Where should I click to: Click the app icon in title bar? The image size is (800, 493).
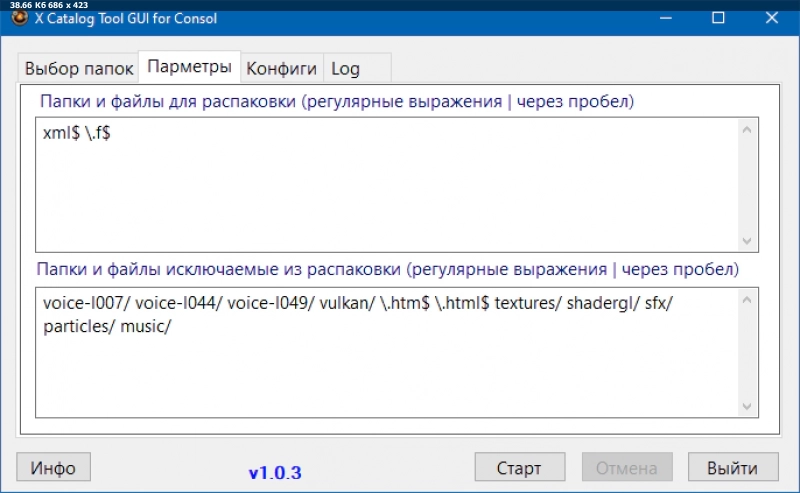(x=18, y=18)
